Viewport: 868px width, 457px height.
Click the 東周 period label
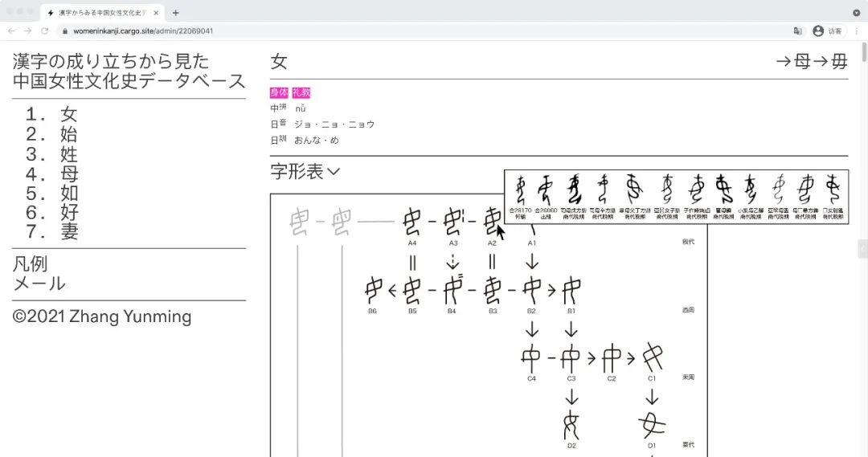pos(688,377)
